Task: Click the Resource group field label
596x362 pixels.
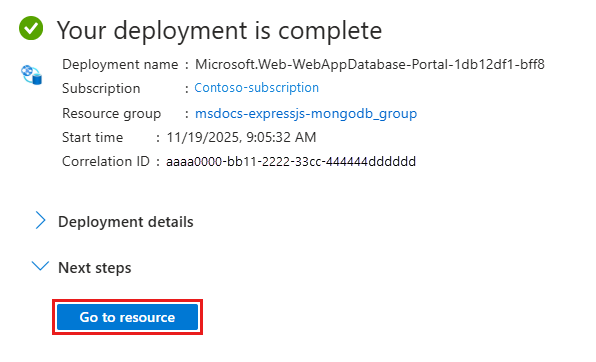Action: (x=111, y=113)
